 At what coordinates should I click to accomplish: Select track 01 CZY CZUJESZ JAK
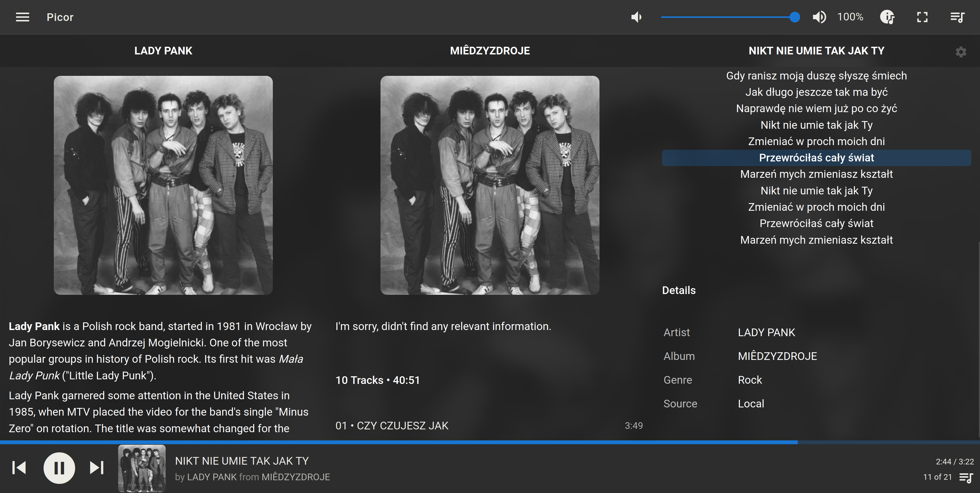[489, 426]
